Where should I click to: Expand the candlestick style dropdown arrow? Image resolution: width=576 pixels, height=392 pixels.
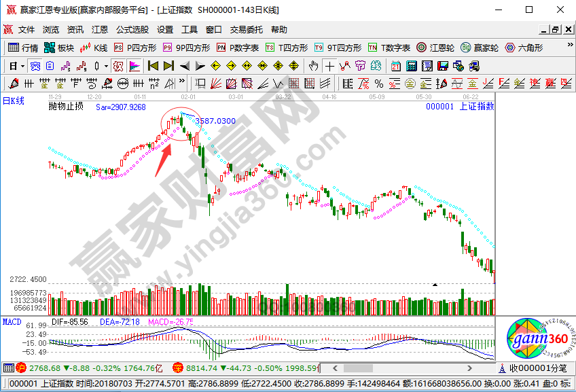[106, 66]
